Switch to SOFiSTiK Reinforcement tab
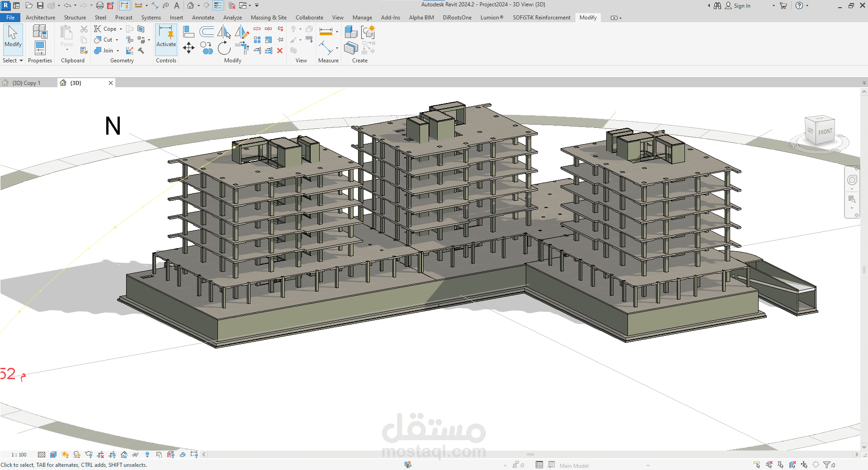 [541, 18]
